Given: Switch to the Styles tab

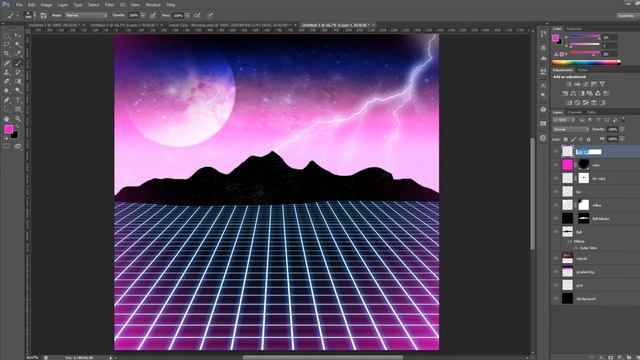Looking at the screenshot, I should click(x=582, y=71).
